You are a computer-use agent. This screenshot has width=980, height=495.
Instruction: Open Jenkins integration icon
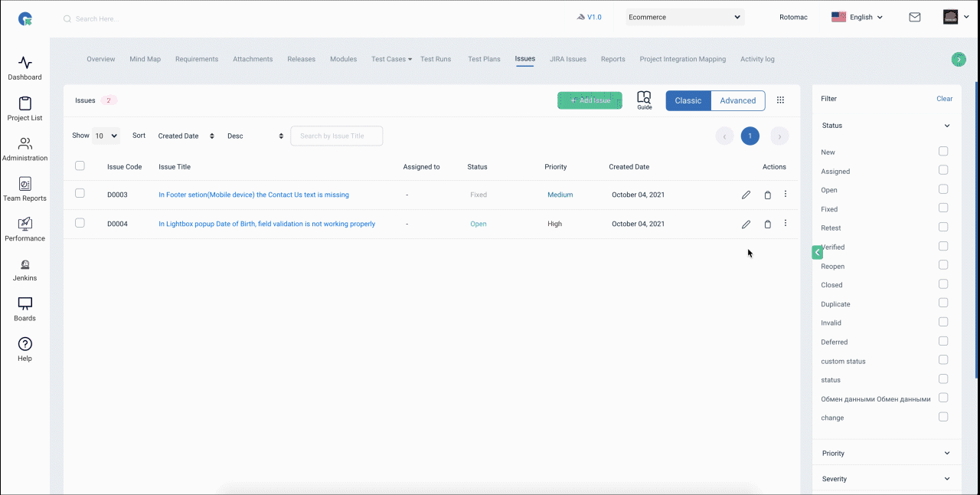coord(25,264)
